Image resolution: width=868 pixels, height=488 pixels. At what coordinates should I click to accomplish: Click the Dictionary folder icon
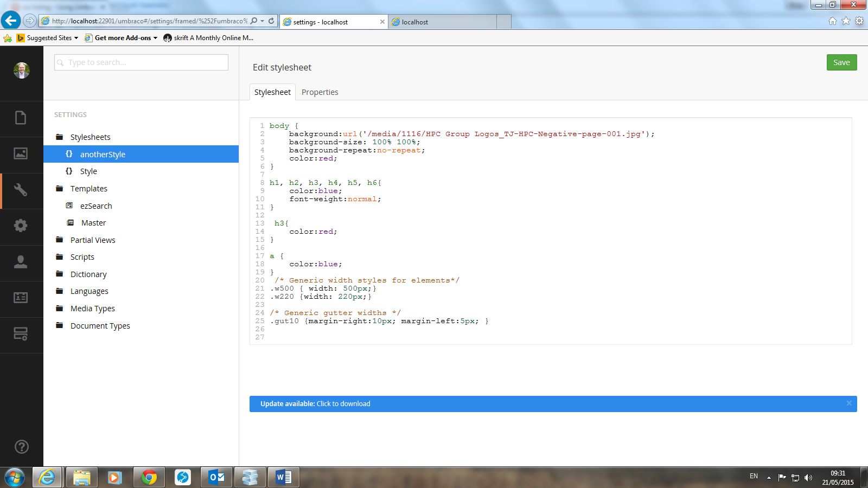(60, 274)
